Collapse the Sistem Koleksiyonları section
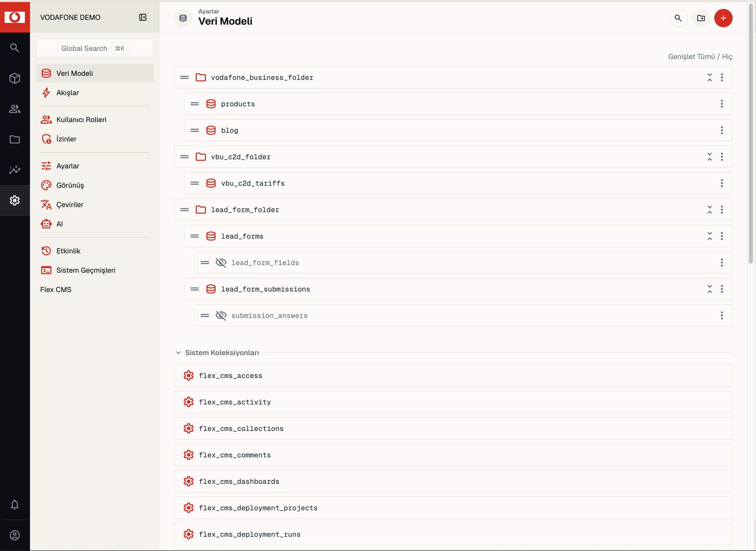This screenshot has width=756, height=551. tap(178, 353)
